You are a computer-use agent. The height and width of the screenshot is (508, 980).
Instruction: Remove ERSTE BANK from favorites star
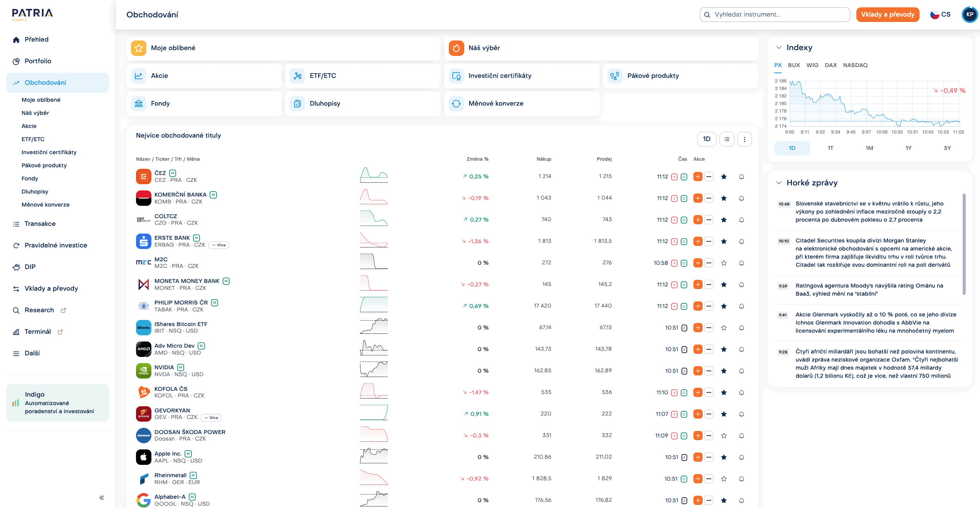coord(724,241)
